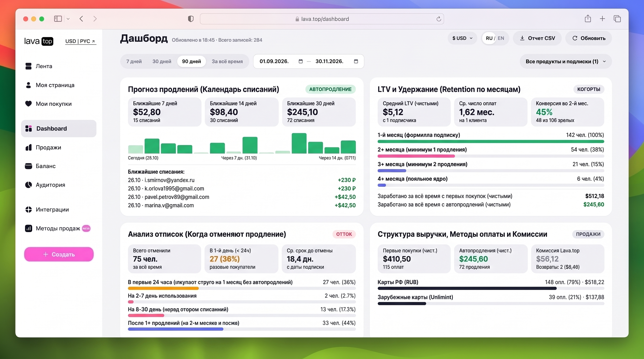Click the Safari share icon
644x359 pixels.
click(x=588, y=18)
